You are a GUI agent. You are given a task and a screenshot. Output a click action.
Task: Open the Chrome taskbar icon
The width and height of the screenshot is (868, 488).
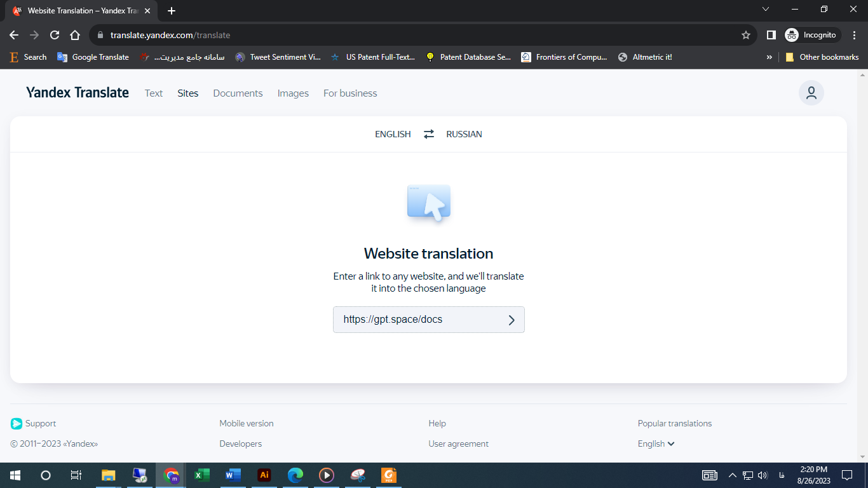[171, 475]
